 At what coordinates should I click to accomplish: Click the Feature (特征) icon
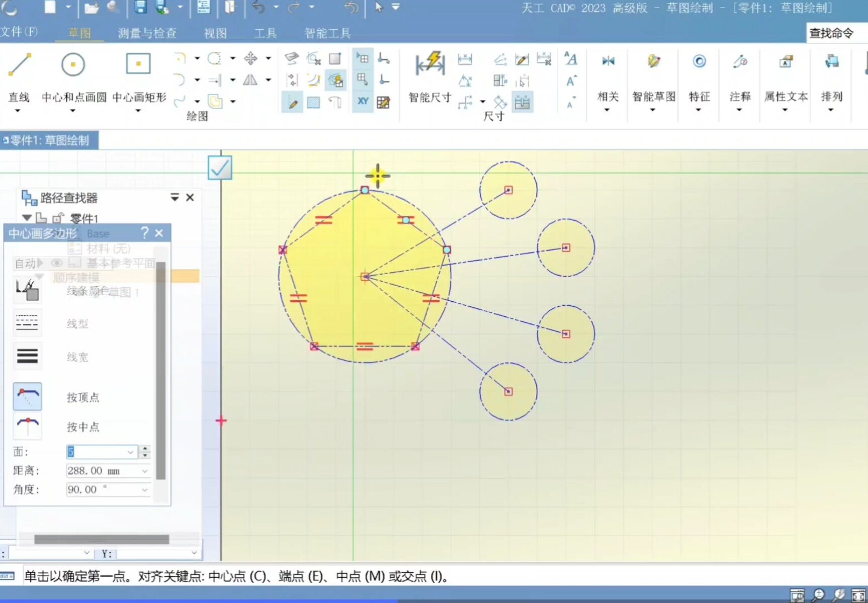pos(699,61)
